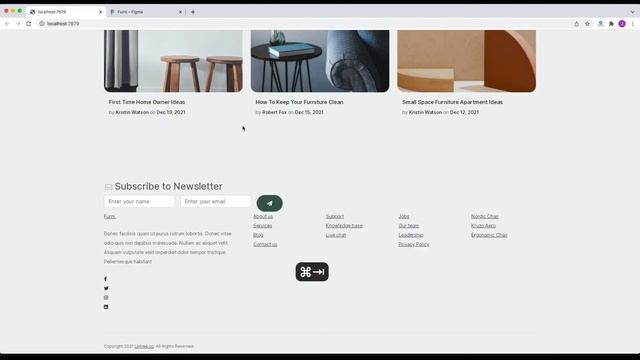Click the wooden stools blog thumbnail
Viewport: 640px width, 360px height.
click(x=173, y=61)
